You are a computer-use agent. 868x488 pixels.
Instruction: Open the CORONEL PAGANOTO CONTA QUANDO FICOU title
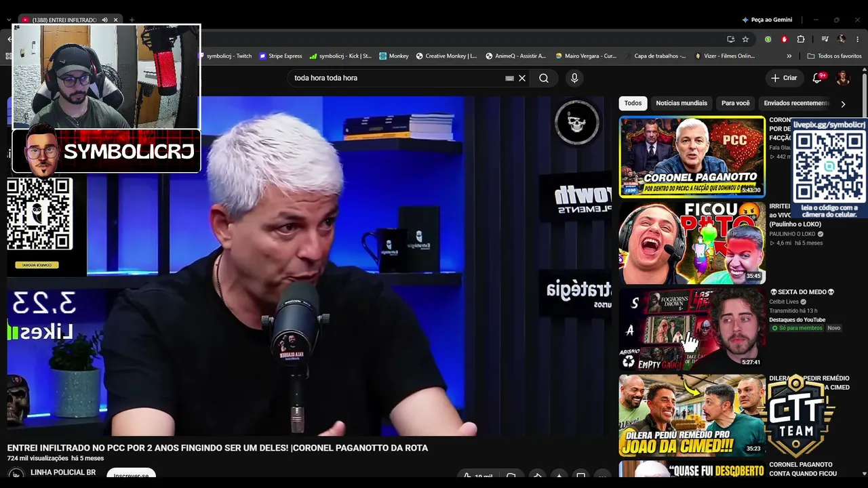(x=803, y=469)
